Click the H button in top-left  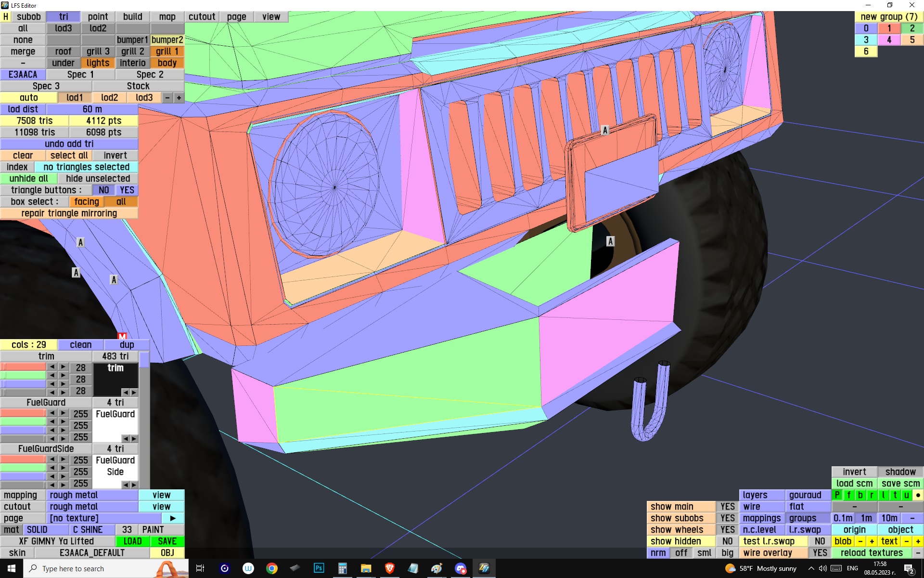(x=6, y=17)
